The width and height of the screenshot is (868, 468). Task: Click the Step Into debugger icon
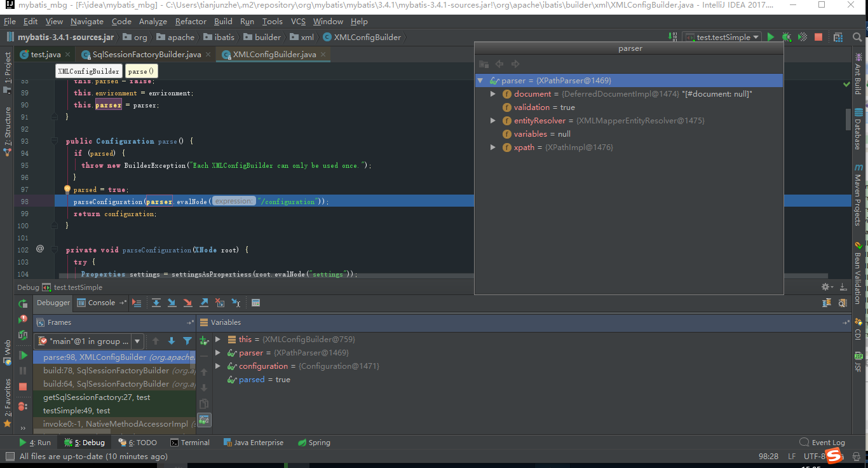pyautogui.click(x=172, y=303)
